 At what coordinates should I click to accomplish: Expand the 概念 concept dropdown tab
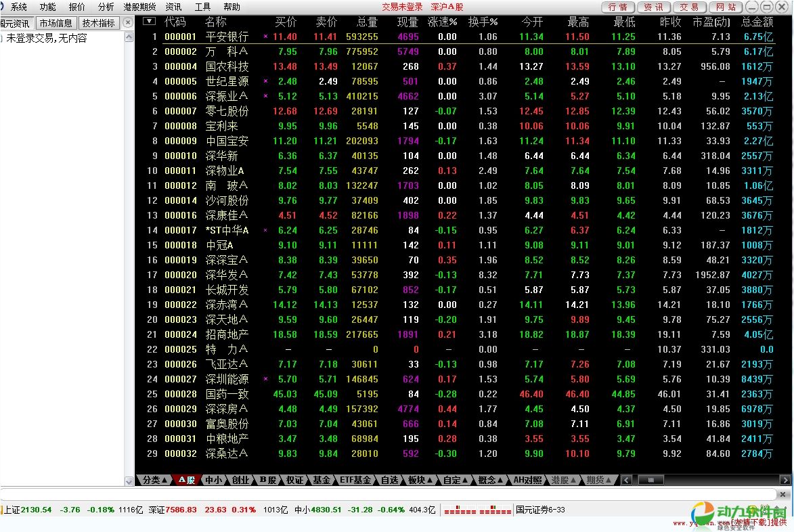491,480
